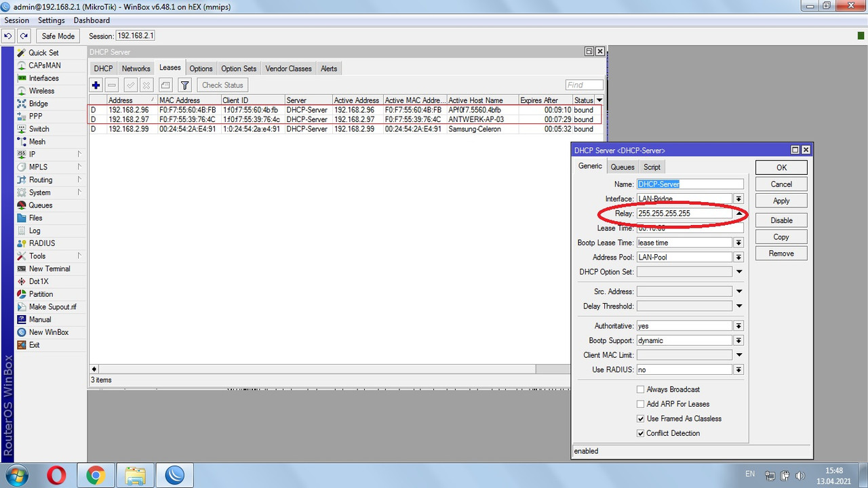Click the Check Status button
Screen dimensions: 868x488
coord(222,85)
